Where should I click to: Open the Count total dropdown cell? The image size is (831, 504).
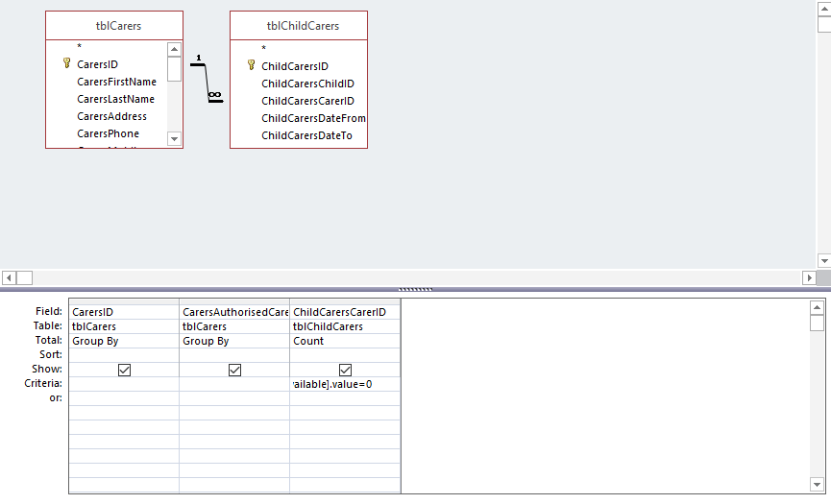tap(345, 341)
